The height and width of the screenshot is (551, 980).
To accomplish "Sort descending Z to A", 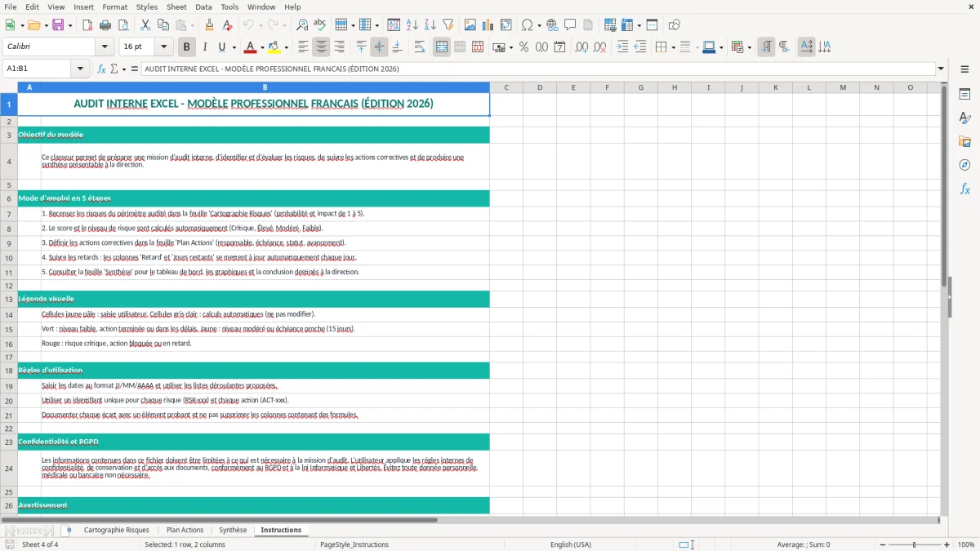I will coord(430,25).
